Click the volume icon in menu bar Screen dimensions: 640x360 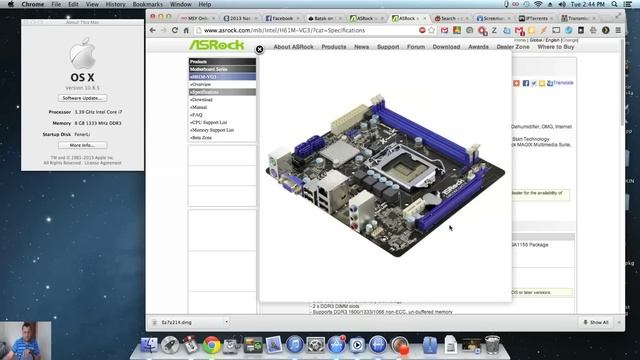[x=562, y=4]
